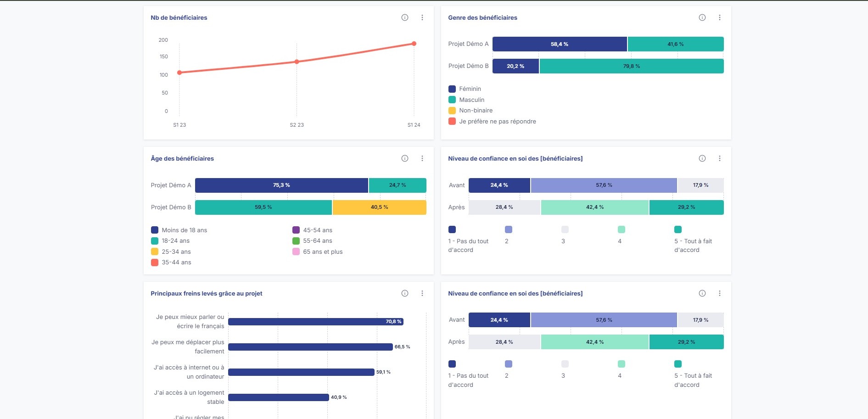
Task: Click info icon on Nb de bénéficiaires card
Action: (x=405, y=17)
